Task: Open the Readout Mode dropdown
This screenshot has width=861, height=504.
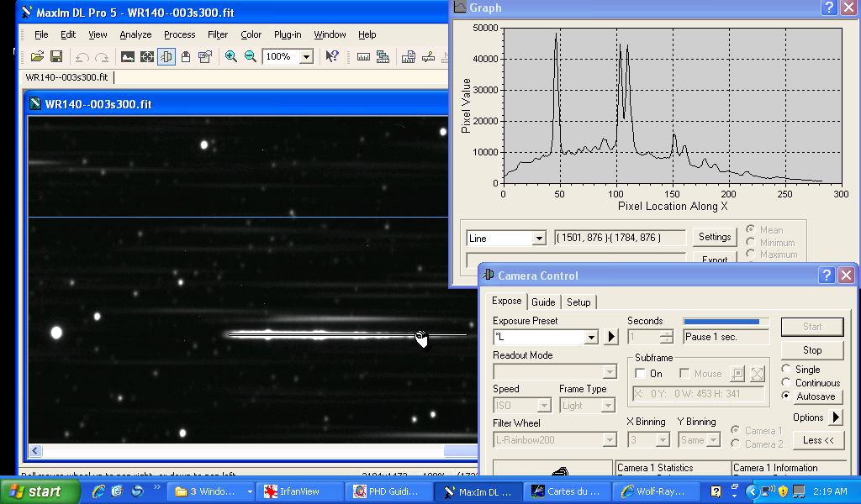Action: 609,372
